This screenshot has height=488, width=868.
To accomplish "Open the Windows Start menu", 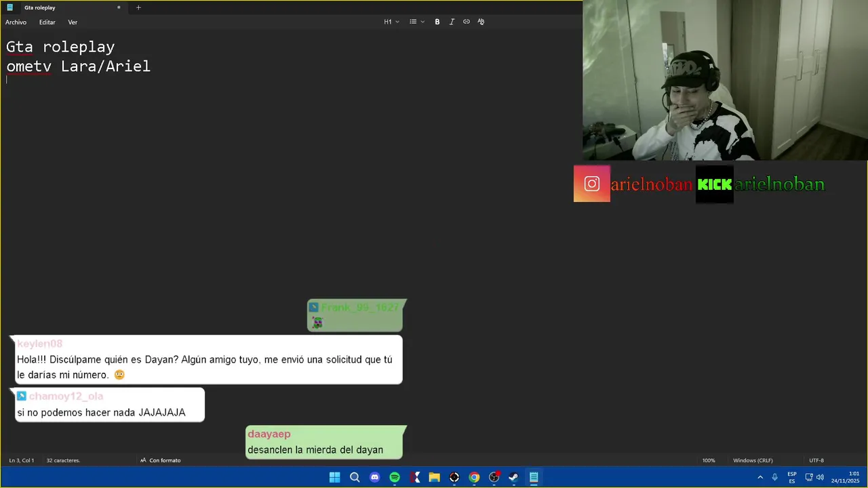I will 334,477.
